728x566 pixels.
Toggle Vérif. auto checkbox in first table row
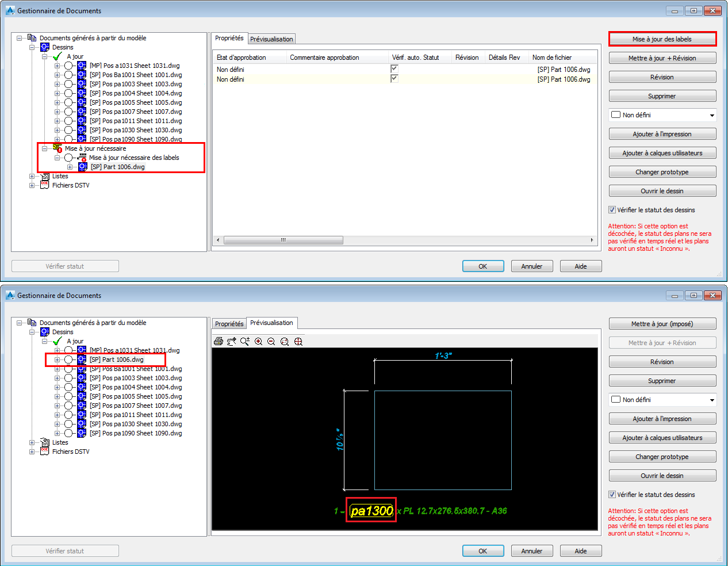pyautogui.click(x=394, y=68)
